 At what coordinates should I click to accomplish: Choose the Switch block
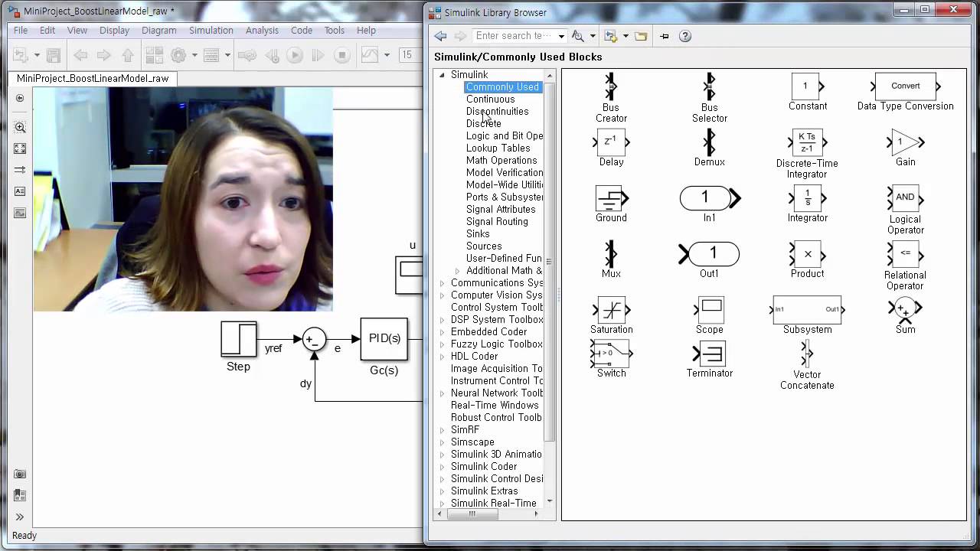(611, 353)
